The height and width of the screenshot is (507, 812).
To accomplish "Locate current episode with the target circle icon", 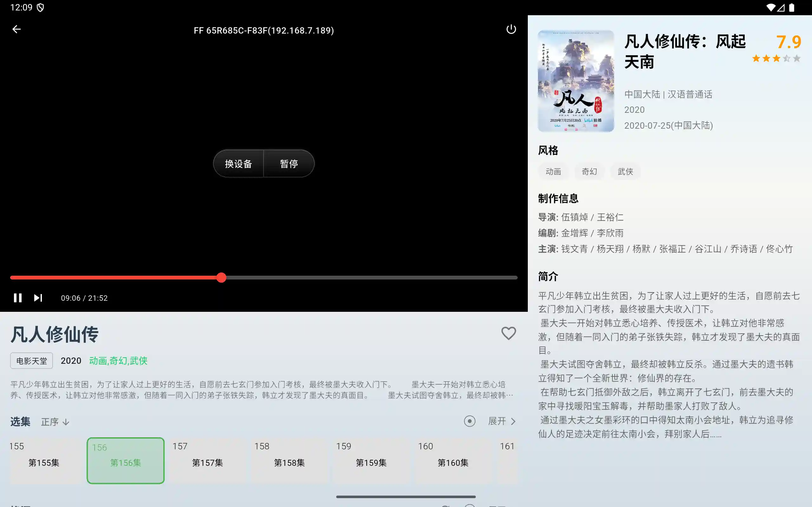I will [x=469, y=421].
